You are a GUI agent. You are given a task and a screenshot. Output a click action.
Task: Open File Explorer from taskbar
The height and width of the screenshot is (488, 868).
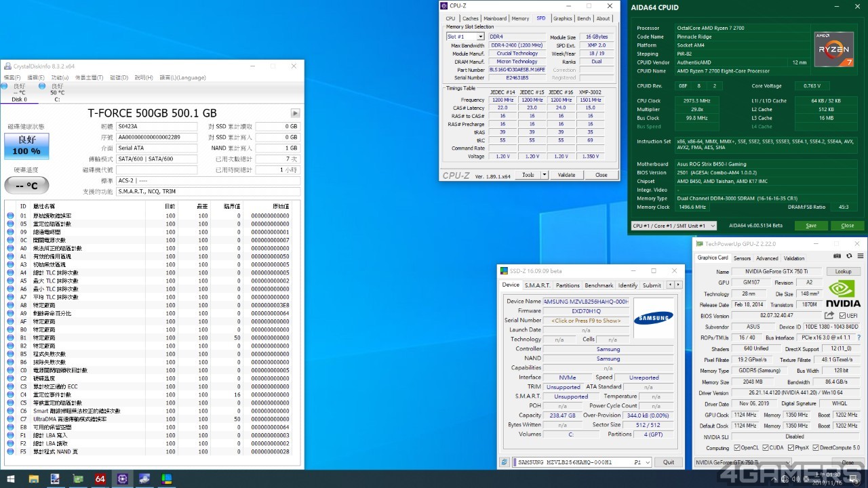pyautogui.click(x=33, y=479)
